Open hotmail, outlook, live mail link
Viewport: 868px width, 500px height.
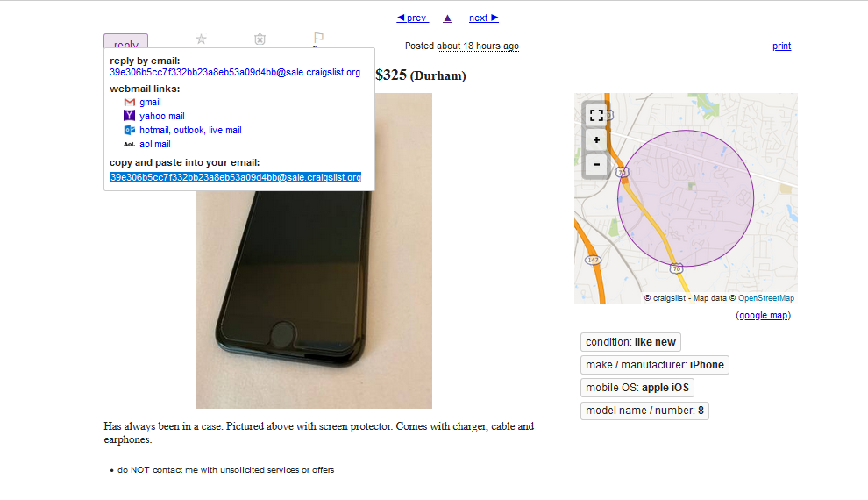point(190,130)
